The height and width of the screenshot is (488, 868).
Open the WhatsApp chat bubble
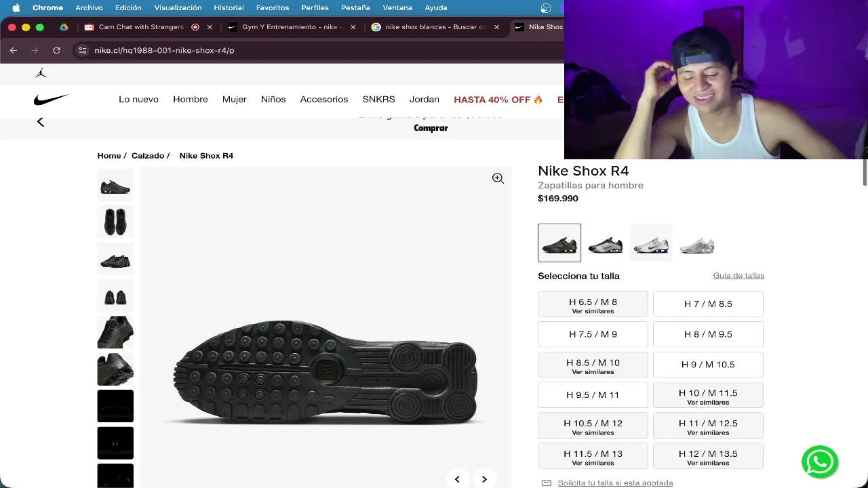click(x=819, y=462)
